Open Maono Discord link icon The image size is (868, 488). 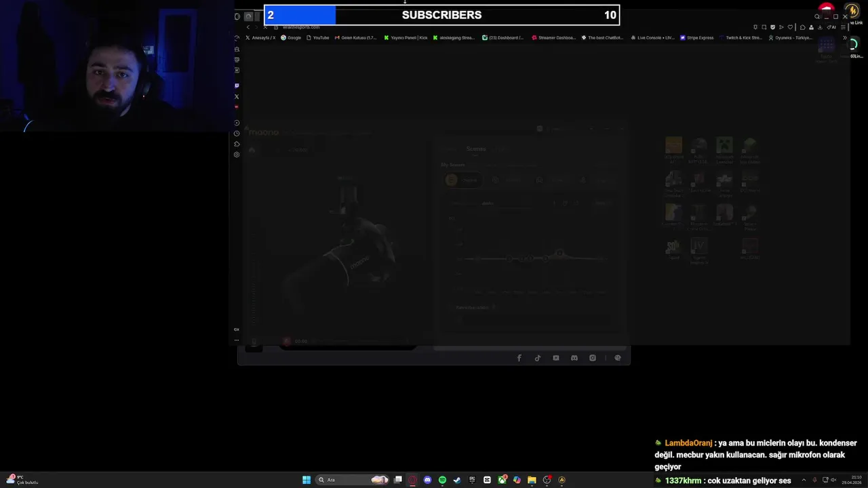click(574, 358)
